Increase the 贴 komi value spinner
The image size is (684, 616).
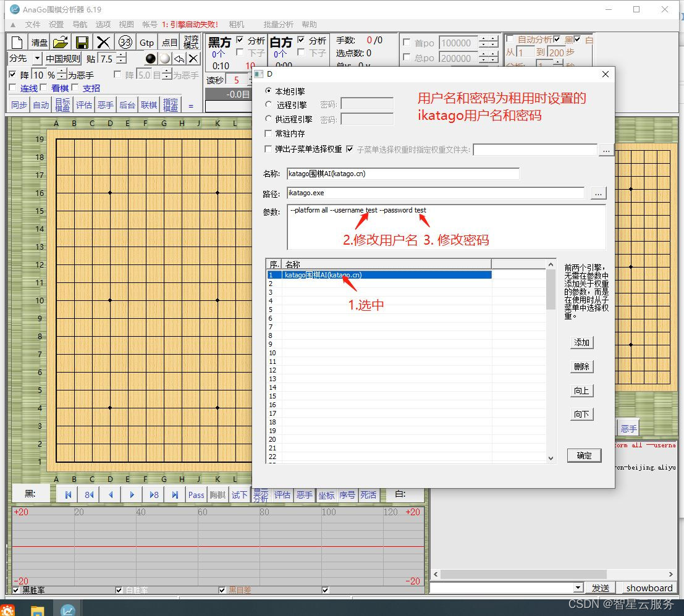pos(122,56)
